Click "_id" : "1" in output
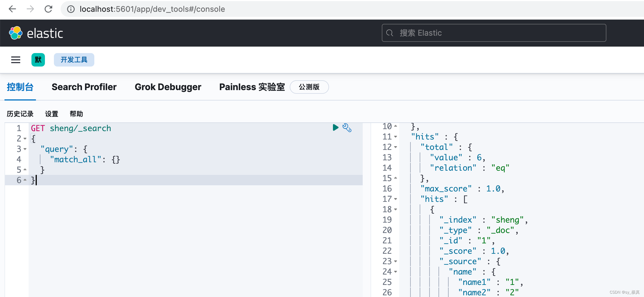 tap(467, 241)
